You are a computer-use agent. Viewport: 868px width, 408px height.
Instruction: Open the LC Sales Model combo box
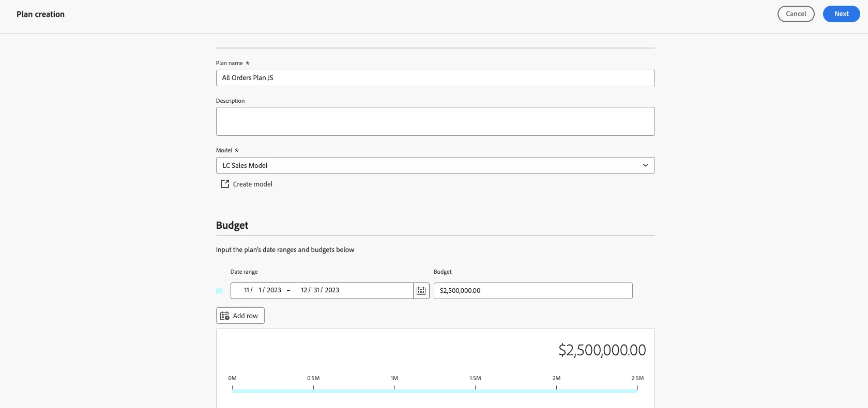[x=435, y=165]
